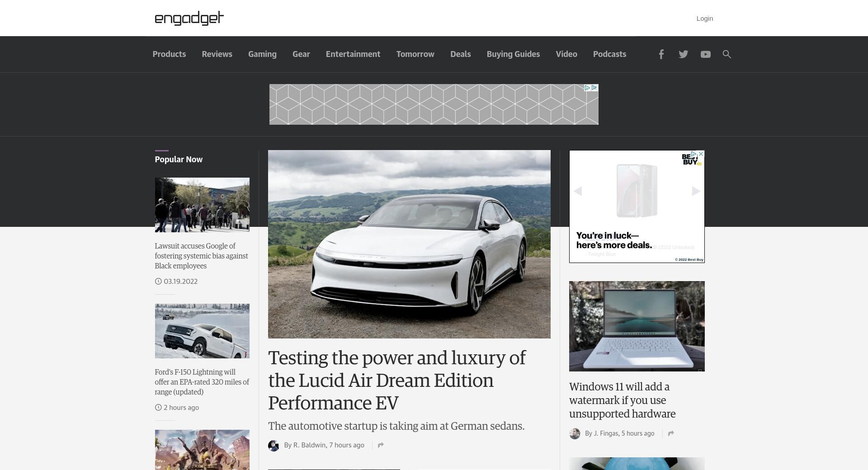Image resolution: width=868 pixels, height=470 pixels.
Task: Click the Engadget logo
Action: point(189,18)
